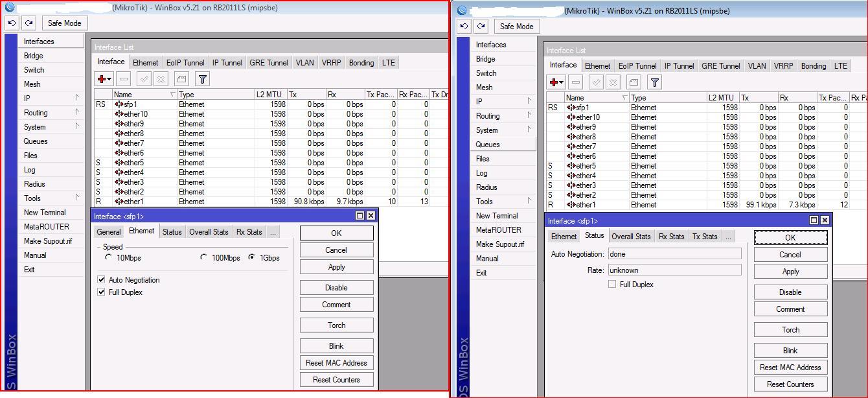Maximize left Interface sfp1 dialog
Image resolution: width=868 pixels, height=398 pixels.
[360, 216]
